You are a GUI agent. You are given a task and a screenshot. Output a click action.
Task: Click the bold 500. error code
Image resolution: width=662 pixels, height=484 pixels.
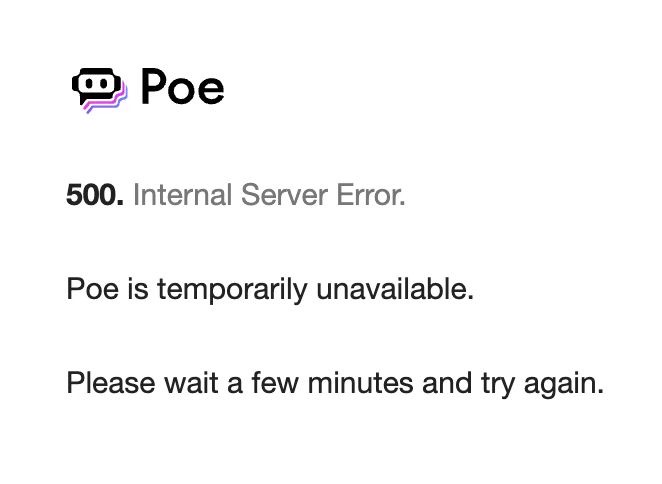(95, 195)
